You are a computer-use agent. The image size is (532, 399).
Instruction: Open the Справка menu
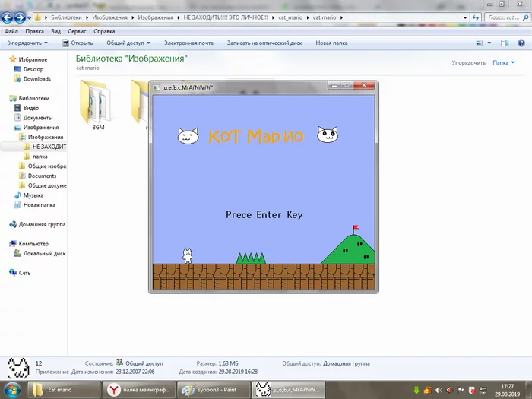click(x=104, y=31)
